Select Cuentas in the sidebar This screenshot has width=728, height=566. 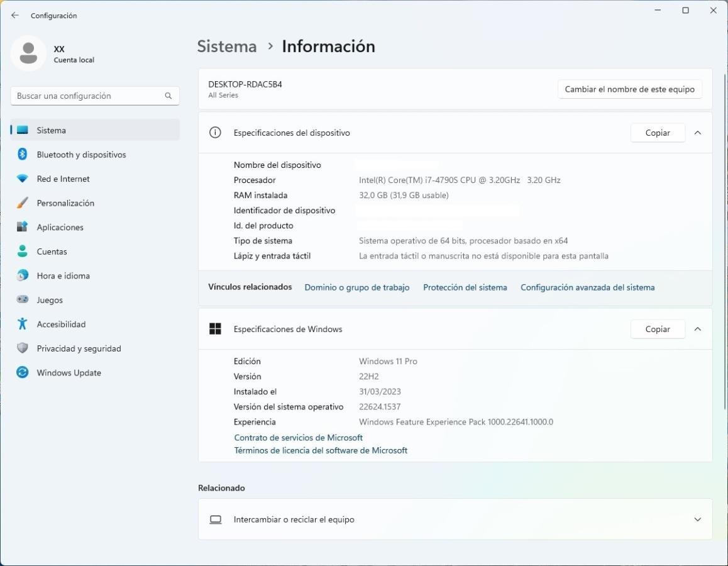(52, 252)
